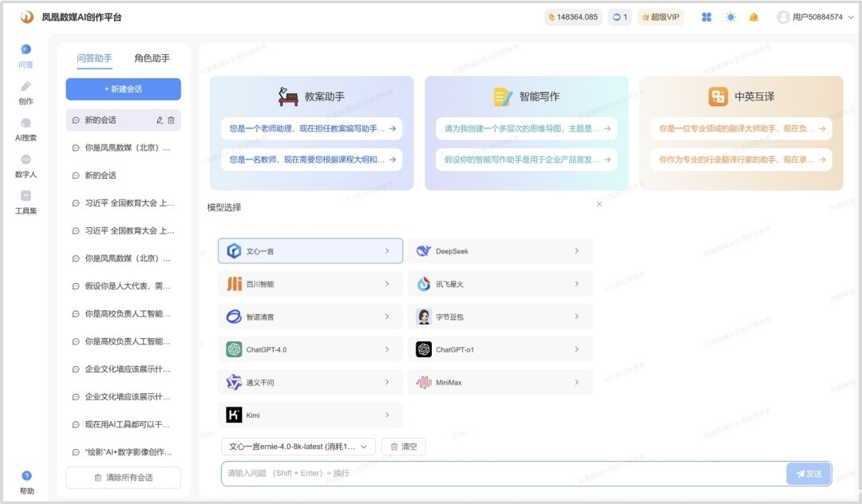The width and height of the screenshot is (862, 504).
Task: Expand the 讯飞星火 row chevron
Action: tap(577, 284)
